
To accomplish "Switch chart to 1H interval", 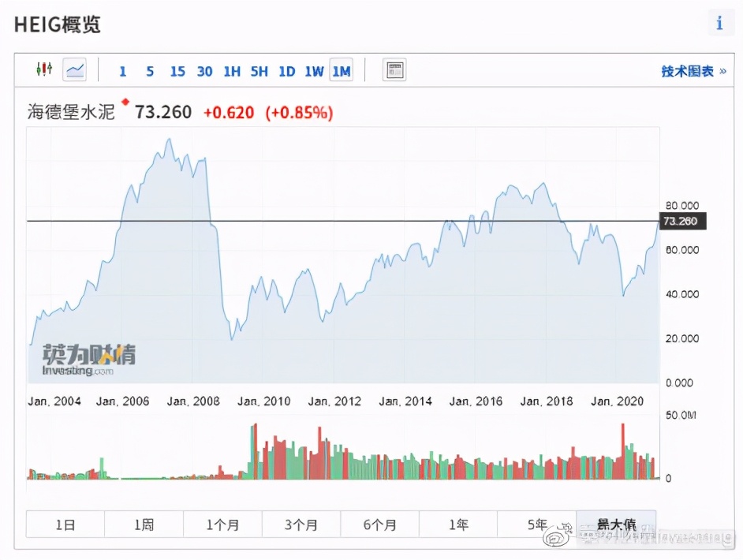I will coord(232,71).
